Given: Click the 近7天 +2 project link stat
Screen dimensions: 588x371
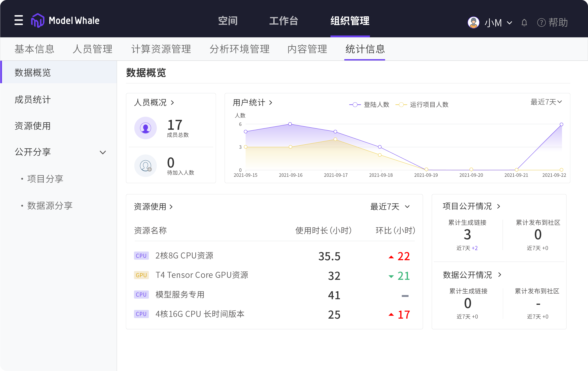Looking at the screenshot, I should (x=467, y=248).
